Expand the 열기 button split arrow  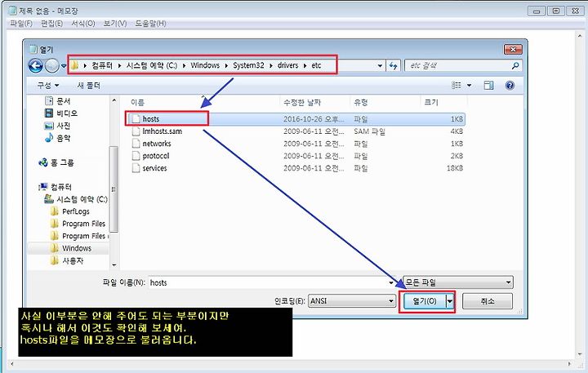(x=450, y=300)
